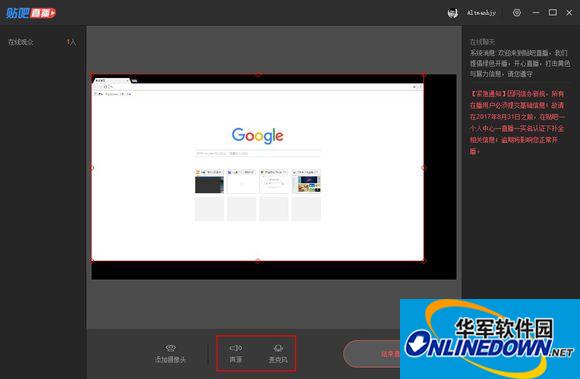Maximize the live stream window
Image resolution: width=580 pixels, height=379 pixels.
[x=553, y=13]
